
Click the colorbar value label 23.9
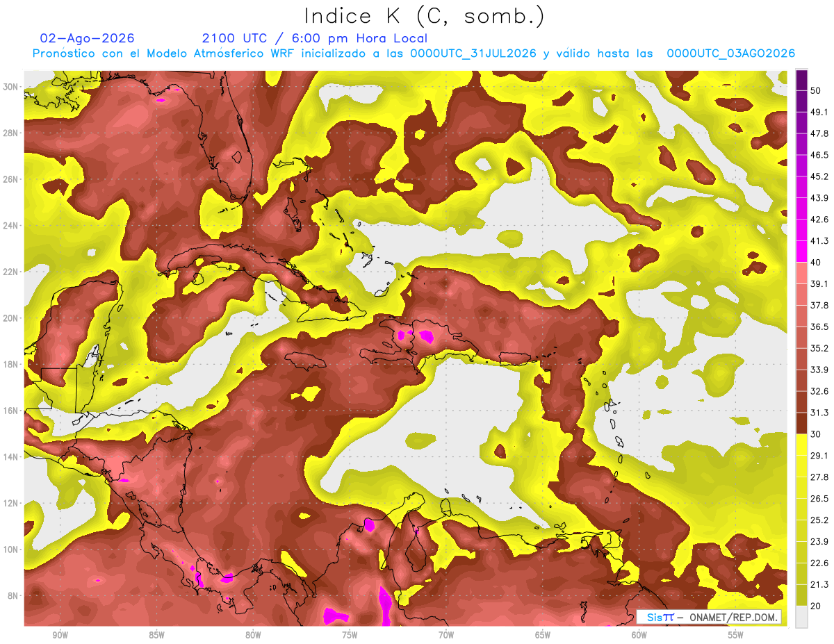pyautogui.click(x=820, y=542)
